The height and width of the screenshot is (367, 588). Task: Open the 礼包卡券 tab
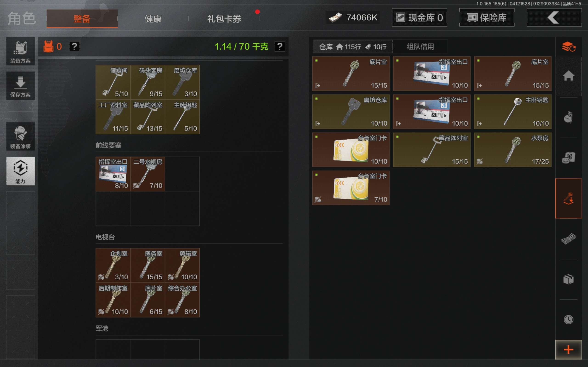[x=224, y=19]
